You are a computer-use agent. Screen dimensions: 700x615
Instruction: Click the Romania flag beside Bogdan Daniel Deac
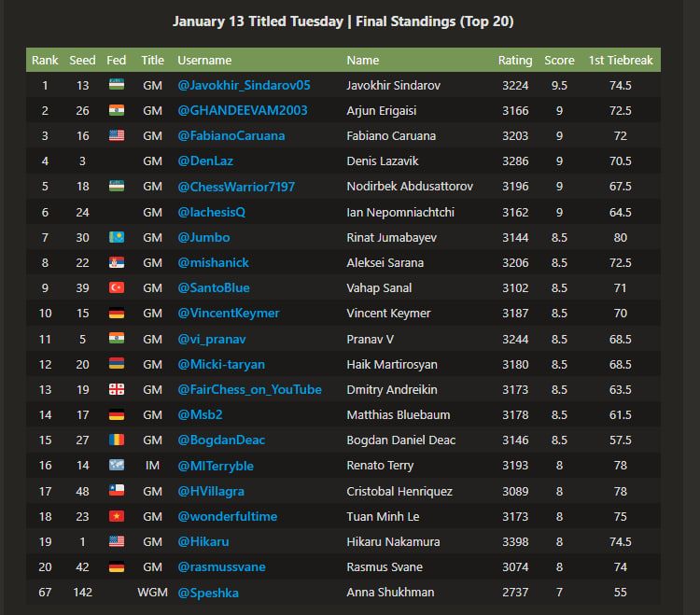click(x=117, y=440)
